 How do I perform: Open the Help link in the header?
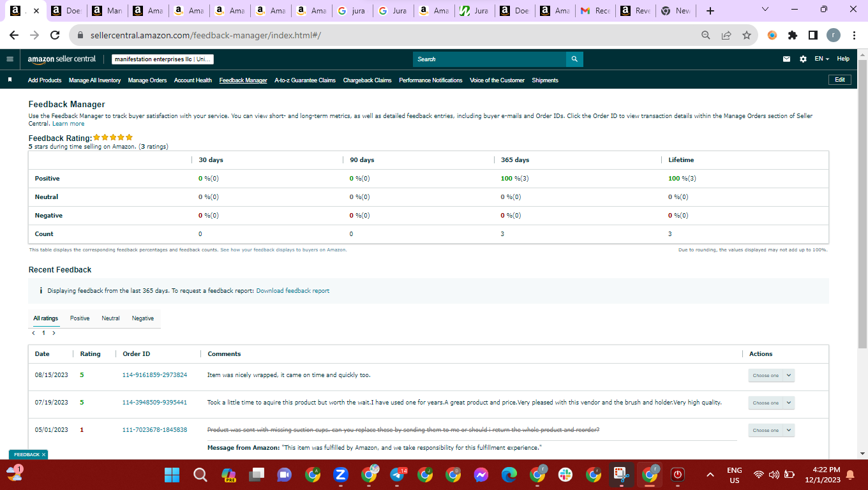(843, 59)
